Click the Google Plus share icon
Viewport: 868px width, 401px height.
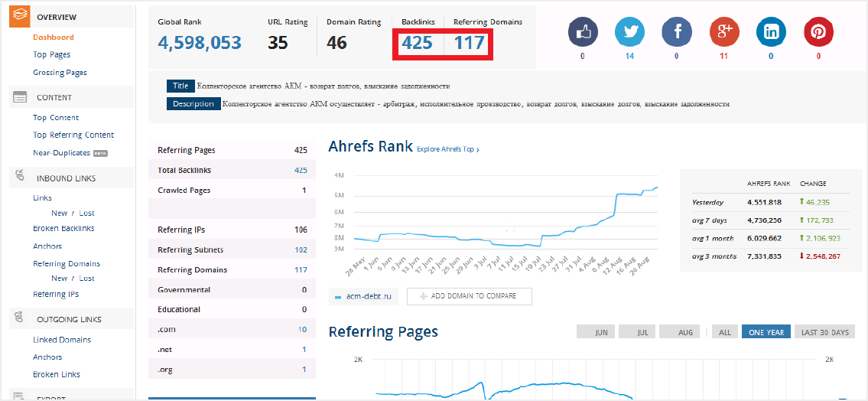click(x=723, y=32)
